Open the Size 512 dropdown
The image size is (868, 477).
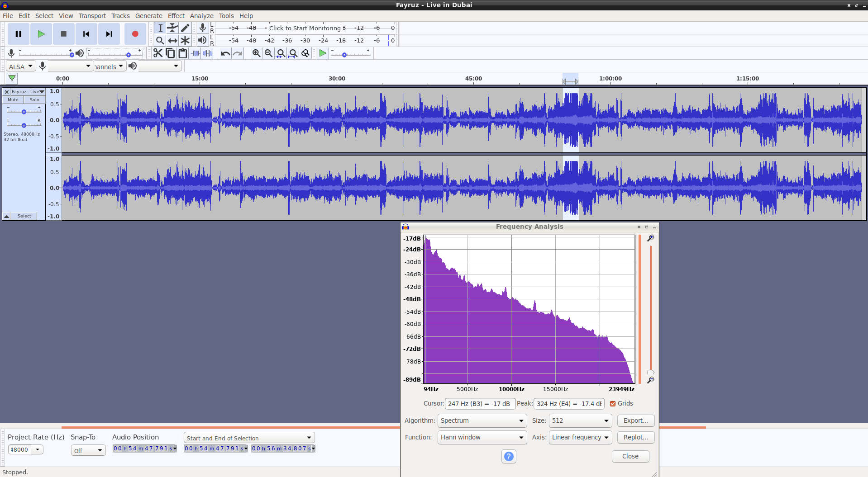[x=580, y=420]
